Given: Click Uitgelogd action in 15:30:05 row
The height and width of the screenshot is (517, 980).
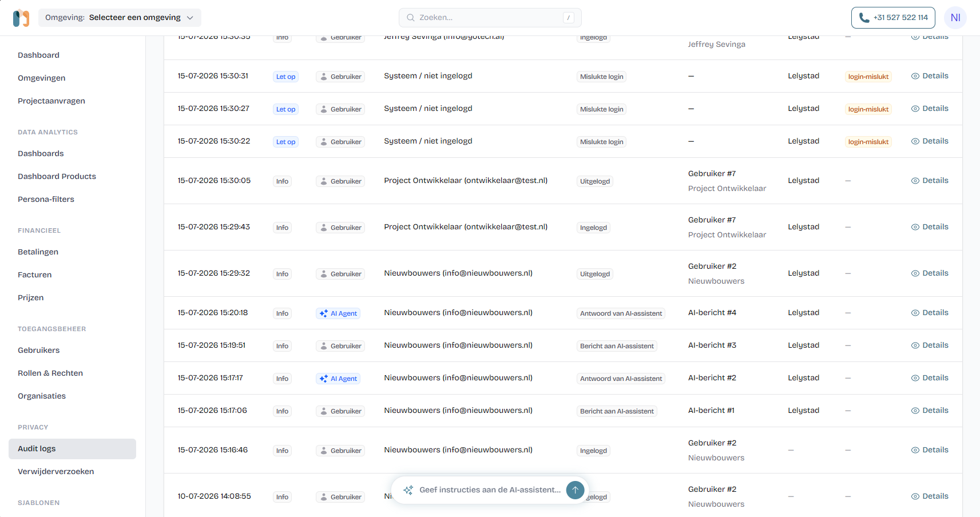Looking at the screenshot, I should point(595,181).
